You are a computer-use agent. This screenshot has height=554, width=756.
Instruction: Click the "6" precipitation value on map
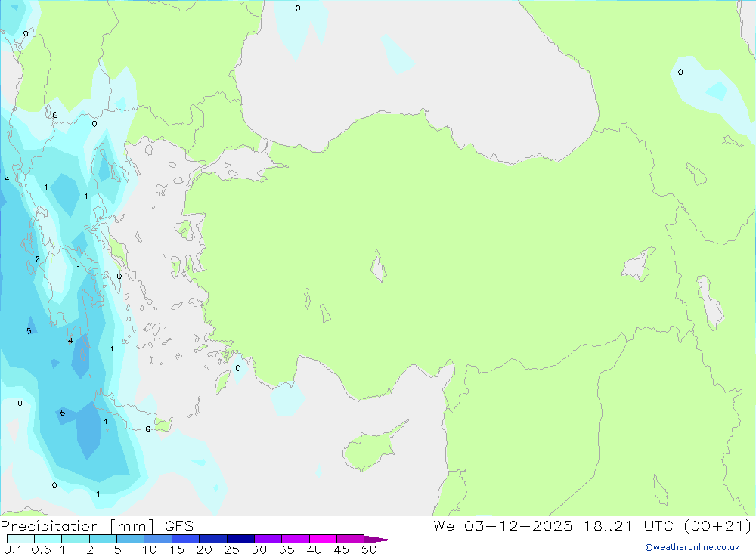62,413
